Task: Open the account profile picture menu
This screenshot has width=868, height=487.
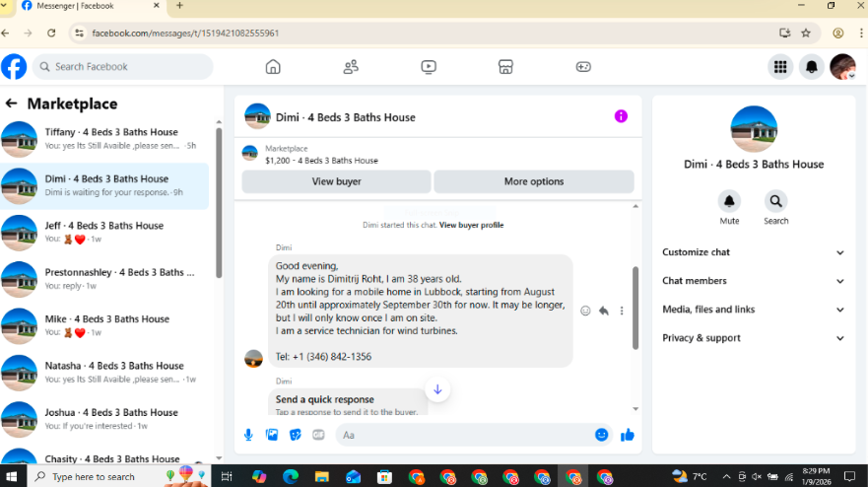Action: (842, 67)
